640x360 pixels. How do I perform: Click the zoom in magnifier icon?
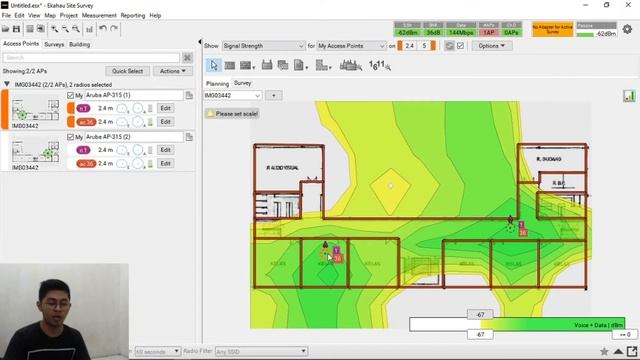54,29
